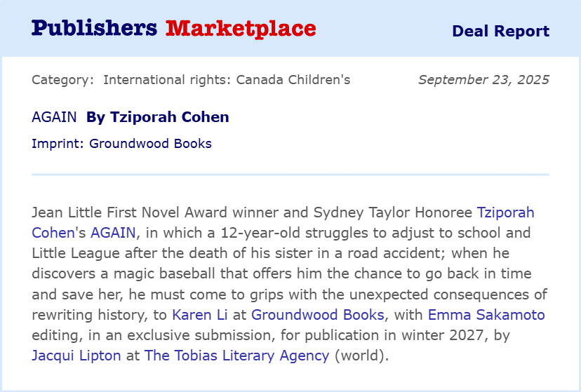
Task: Open The Tobias Literary Agency link
Action: pos(236,356)
